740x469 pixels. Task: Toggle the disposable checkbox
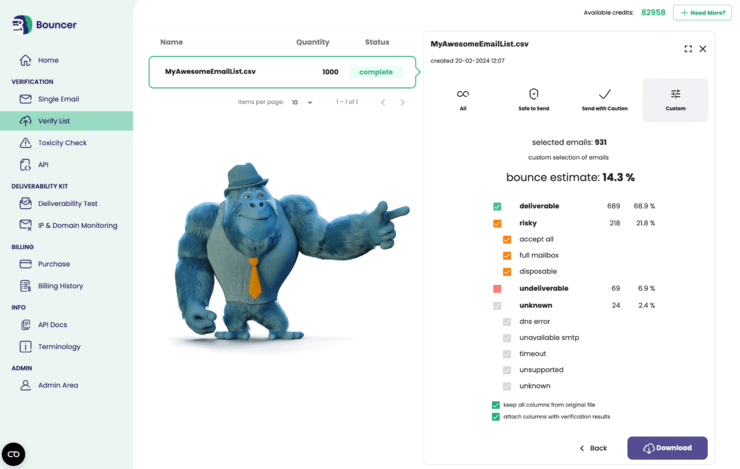(x=507, y=272)
